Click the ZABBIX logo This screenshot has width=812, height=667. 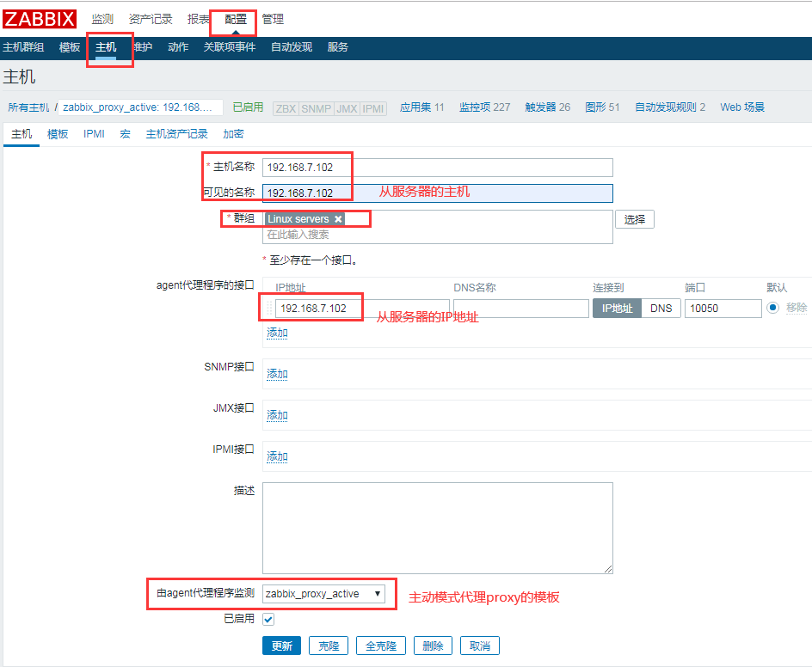pyautogui.click(x=40, y=19)
